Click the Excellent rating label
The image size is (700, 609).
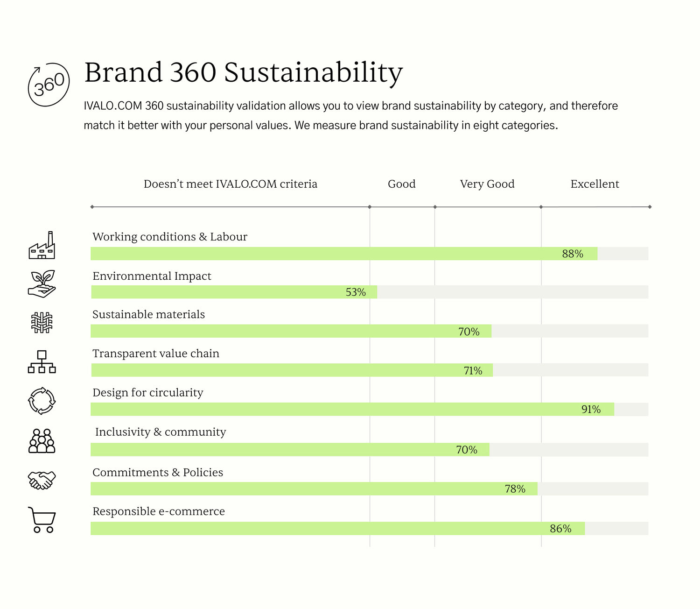595,184
